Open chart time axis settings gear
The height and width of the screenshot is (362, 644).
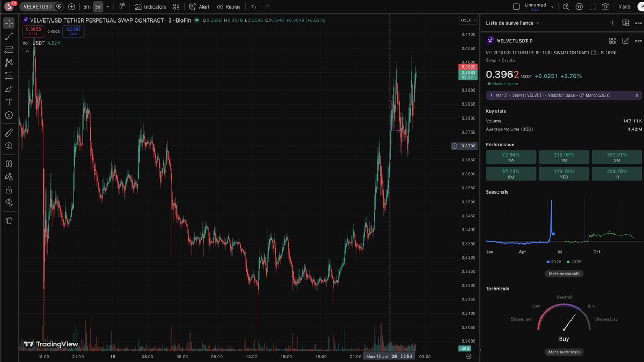pos(469,356)
